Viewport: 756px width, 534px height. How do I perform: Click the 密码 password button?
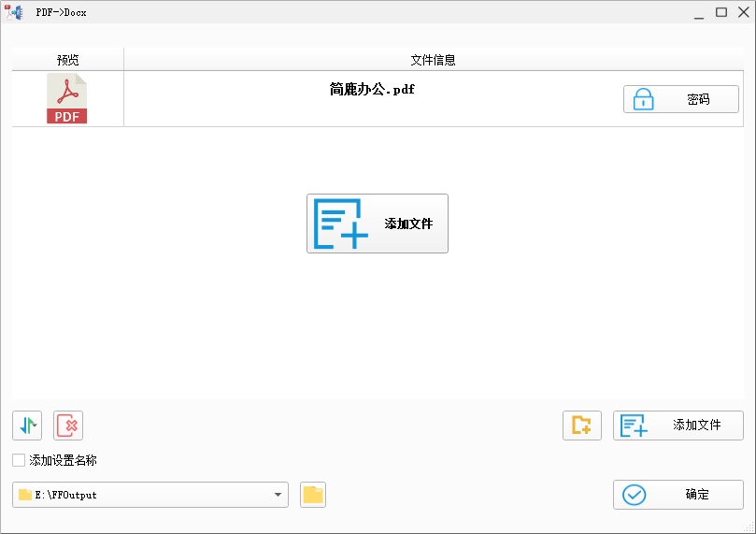coord(681,99)
